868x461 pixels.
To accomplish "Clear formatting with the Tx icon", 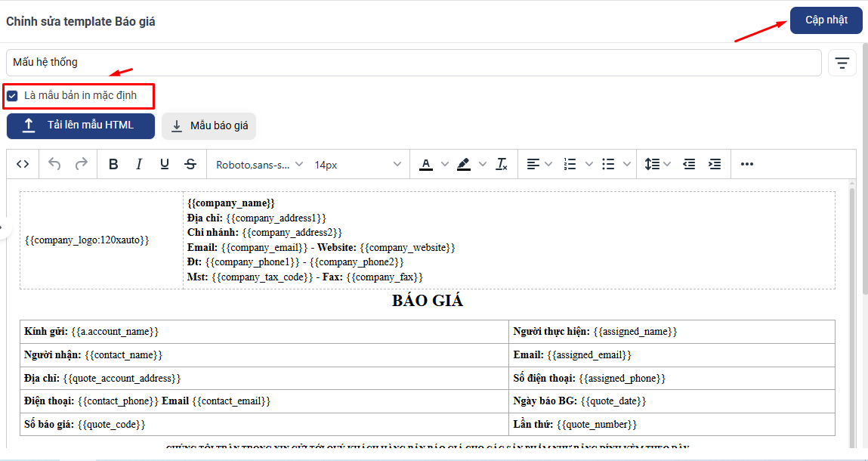I will click(502, 164).
